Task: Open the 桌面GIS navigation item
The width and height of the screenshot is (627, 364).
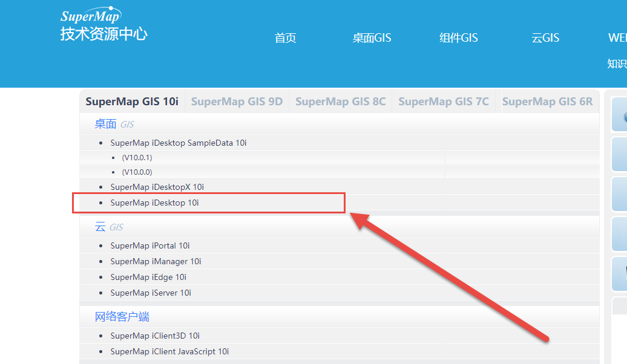Action: pyautogui.click(x=372, y=38)
